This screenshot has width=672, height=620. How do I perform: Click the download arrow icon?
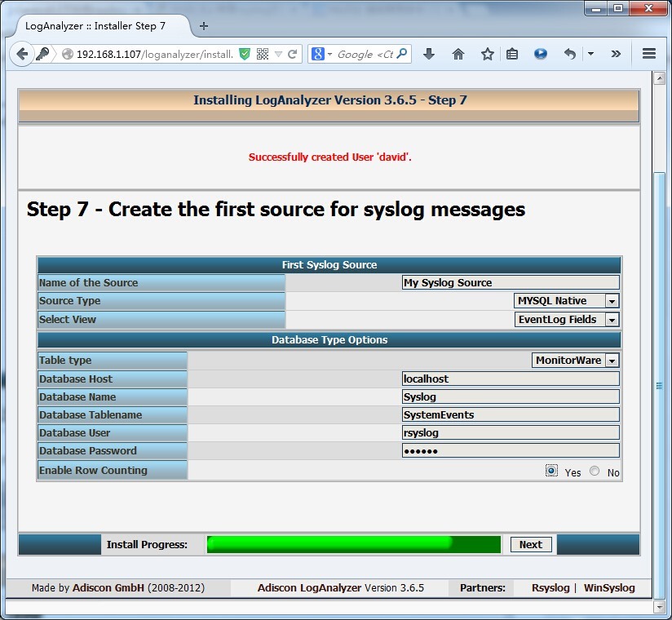(429, 54)
